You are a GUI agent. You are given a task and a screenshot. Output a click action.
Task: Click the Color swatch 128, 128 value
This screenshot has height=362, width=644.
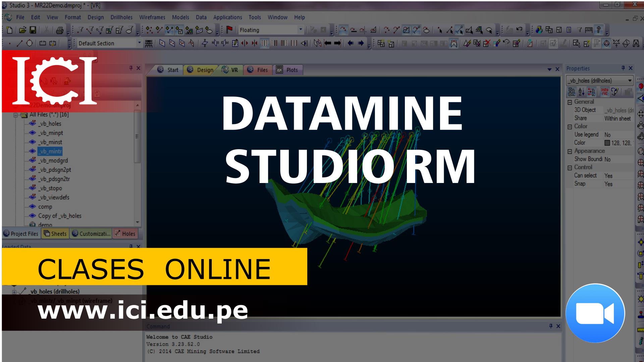pyautogui.click(x=618, y=143)
